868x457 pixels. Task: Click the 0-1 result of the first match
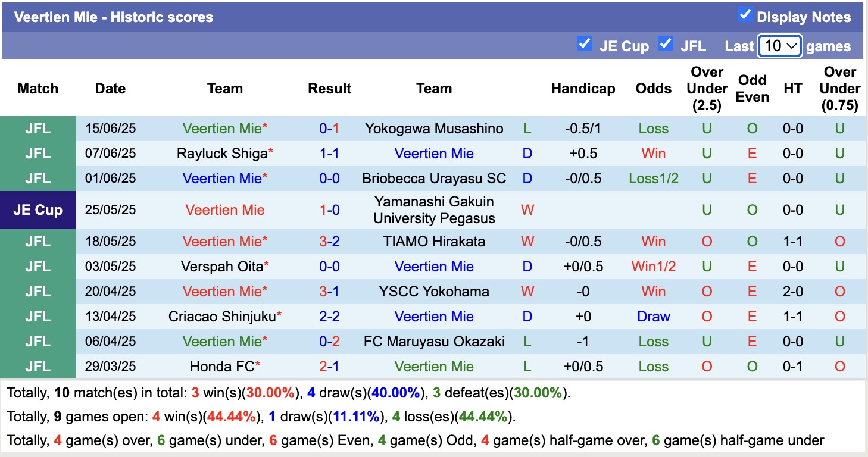pyautogui.click(x=330, y=129)
